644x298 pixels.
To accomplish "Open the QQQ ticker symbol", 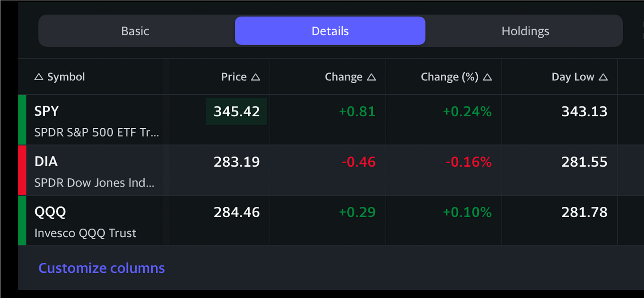I will (x=50, y=212).
